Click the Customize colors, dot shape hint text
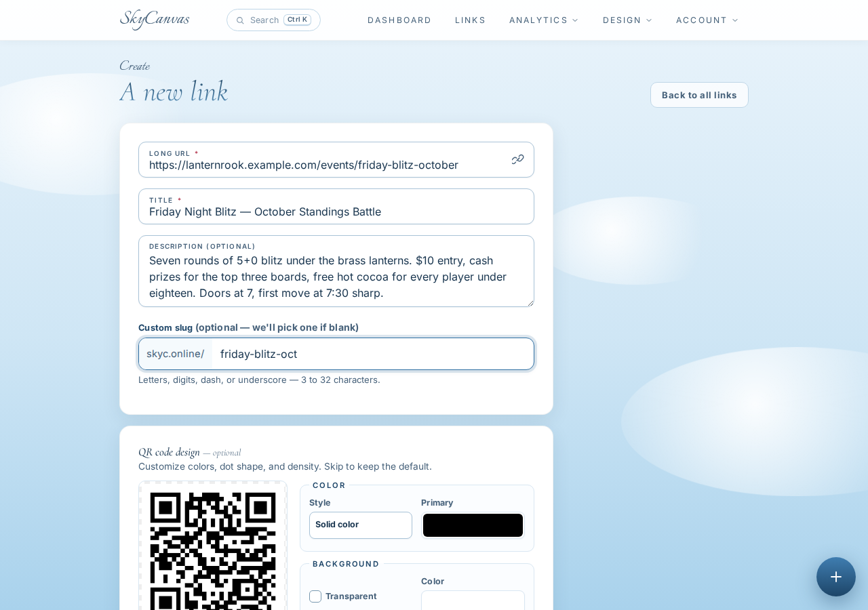Screen dimensions: 868x610 (285, 466)
